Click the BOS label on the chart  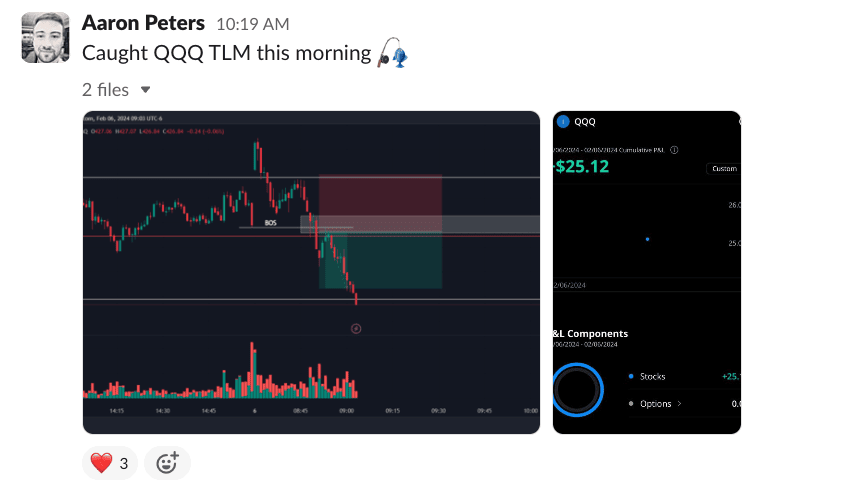pos(270,223)
